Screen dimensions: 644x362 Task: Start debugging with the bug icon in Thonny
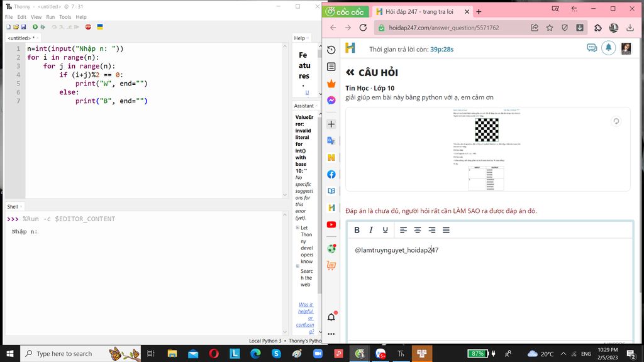pyautogui.click(x=43, y=27)
